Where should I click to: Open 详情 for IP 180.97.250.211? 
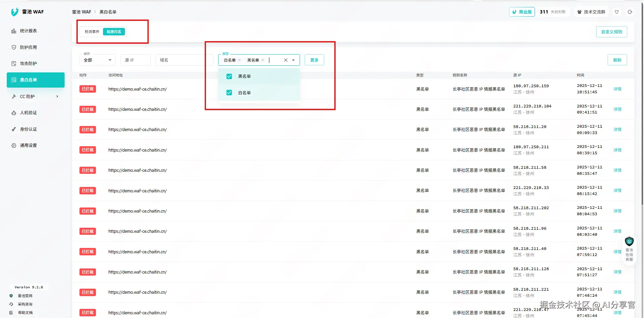pyautogui.click(x=617, y=150)
